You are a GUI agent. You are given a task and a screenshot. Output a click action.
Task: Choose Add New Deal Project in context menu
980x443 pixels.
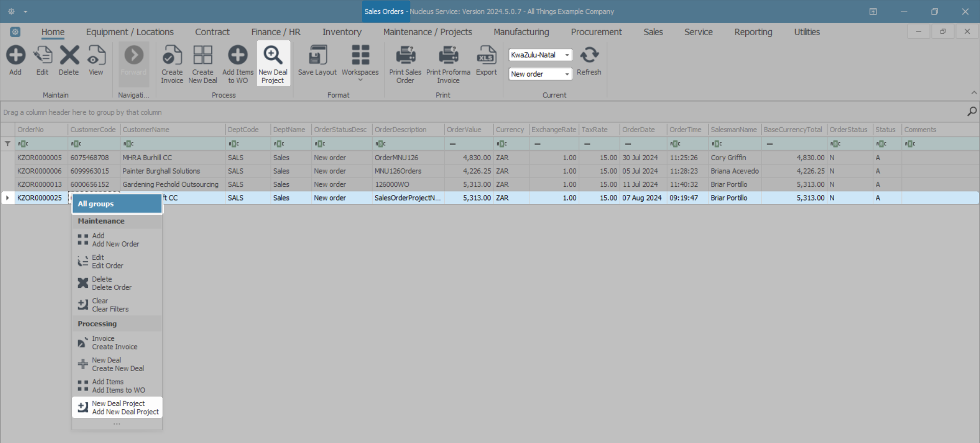[x=117, y=407]
